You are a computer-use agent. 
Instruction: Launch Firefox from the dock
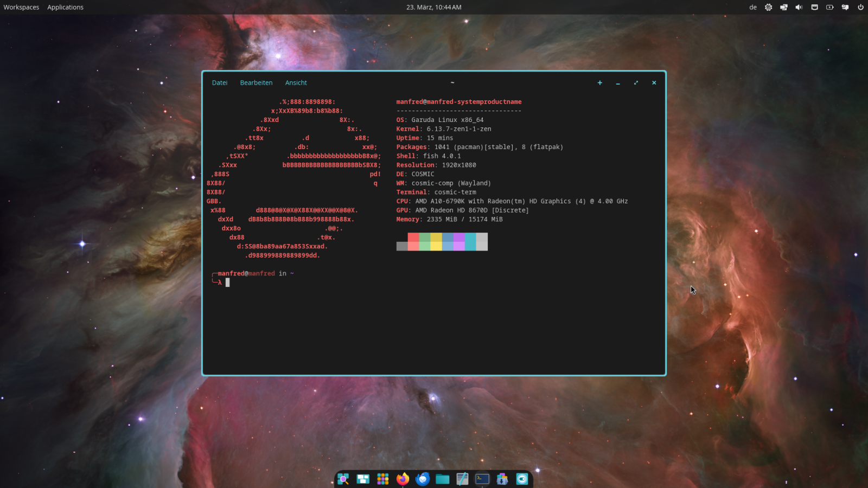tap(403, 479)
